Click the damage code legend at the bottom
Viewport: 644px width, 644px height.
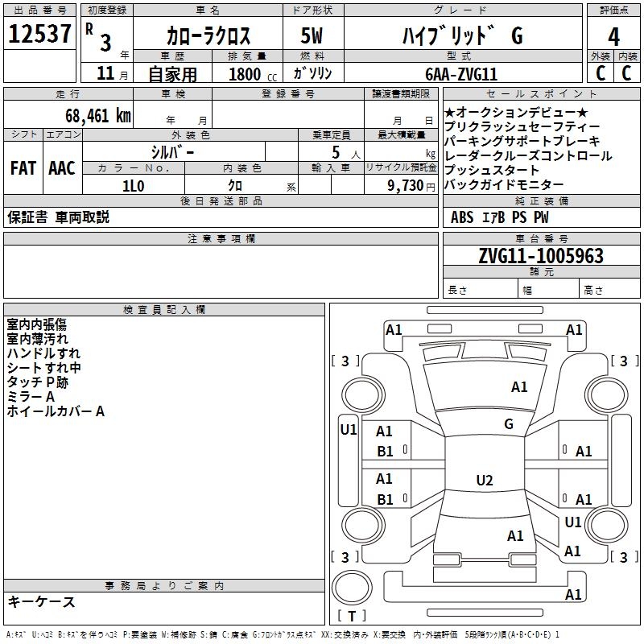tap(283, 634)
